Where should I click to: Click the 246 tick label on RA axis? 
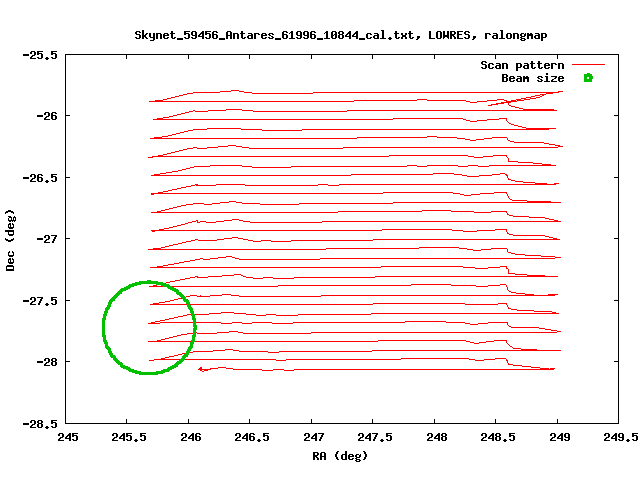[x=191, y=437]
